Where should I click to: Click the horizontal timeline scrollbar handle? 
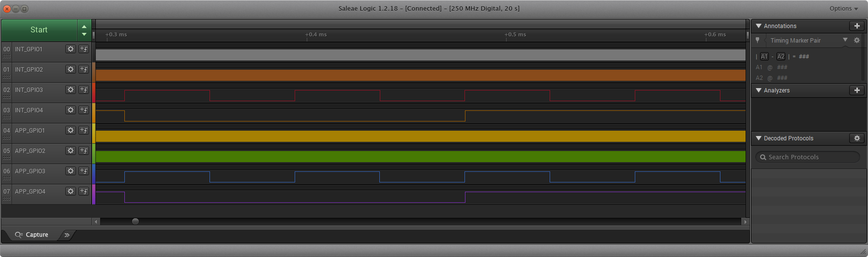pyautogui.click(x=135, y=222)
